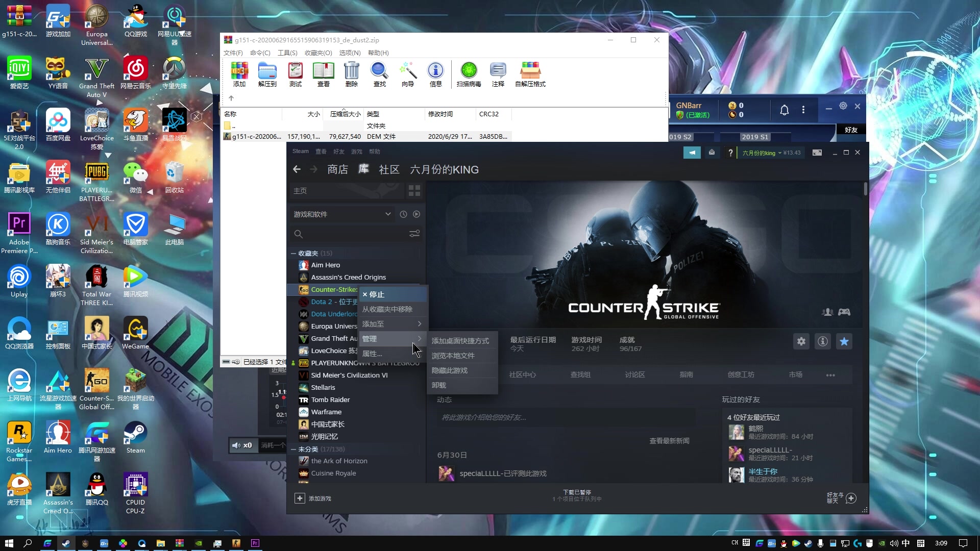Select 从收藏夹中移除 in context menu
The image size is (980, 551).
click(x=393, y=309)
